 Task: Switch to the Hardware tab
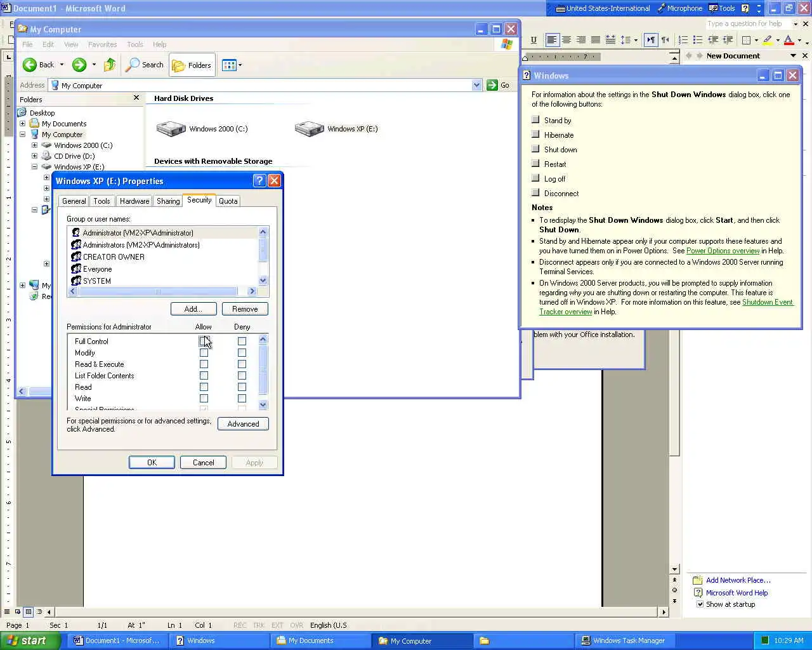point(134,201)
